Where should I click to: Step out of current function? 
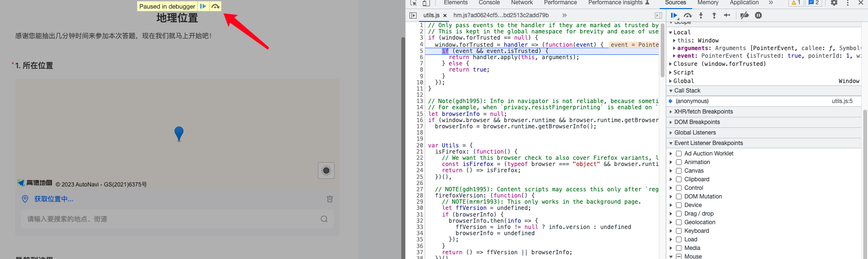714,15
